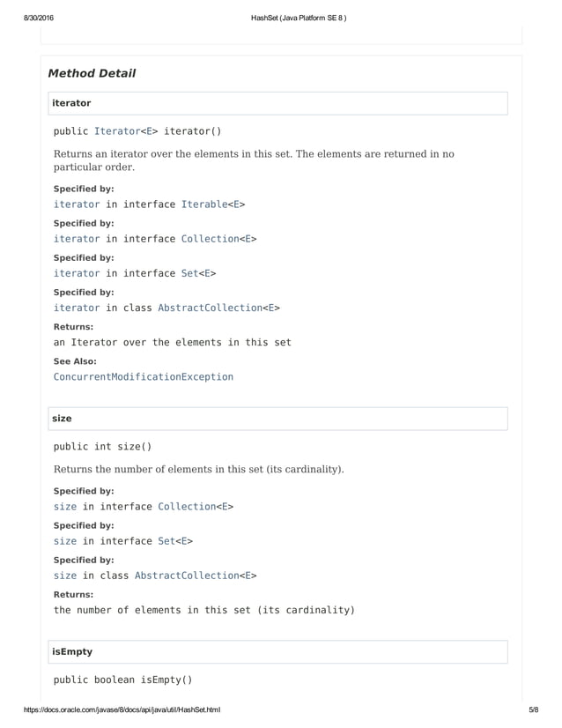Screen dimensions: 562x728
Task: Select the isEmpty method heading box
Action: [278, 652]
